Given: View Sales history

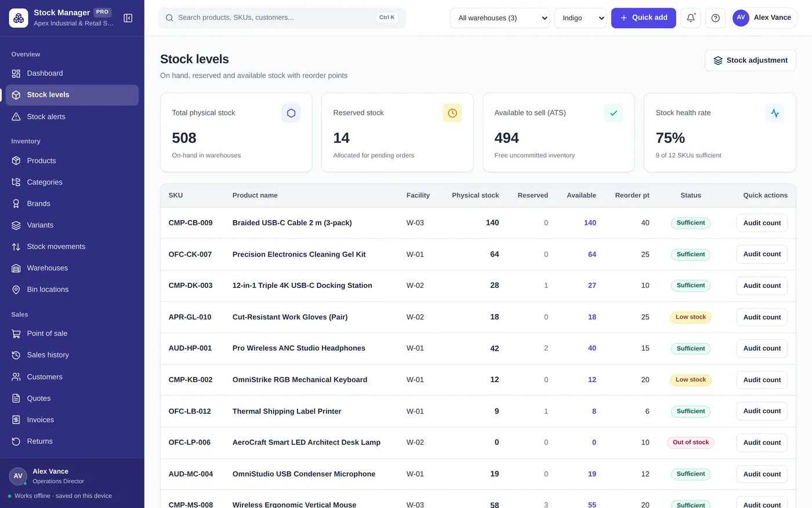Looking at the screenshot, I should tap(72, 355).
